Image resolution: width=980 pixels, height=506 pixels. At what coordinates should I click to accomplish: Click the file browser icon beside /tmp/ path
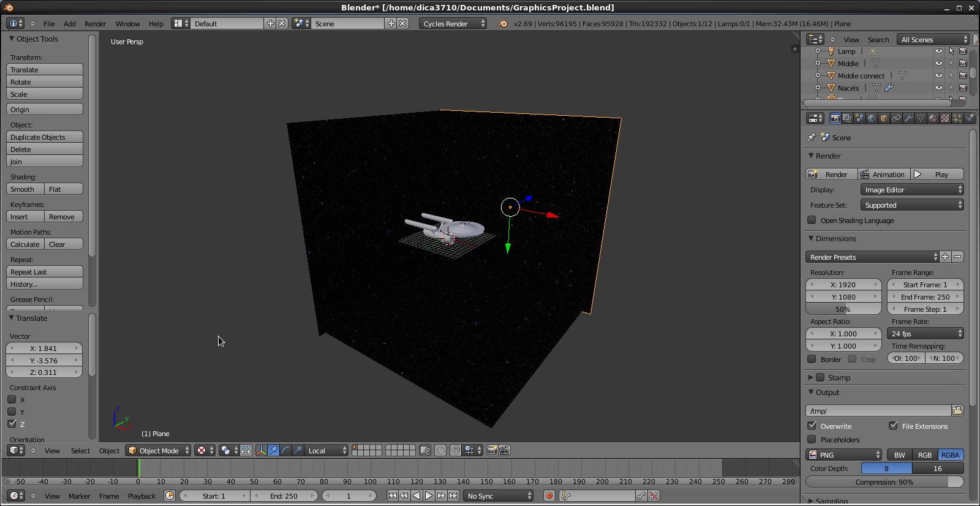[x=957, y=410]
